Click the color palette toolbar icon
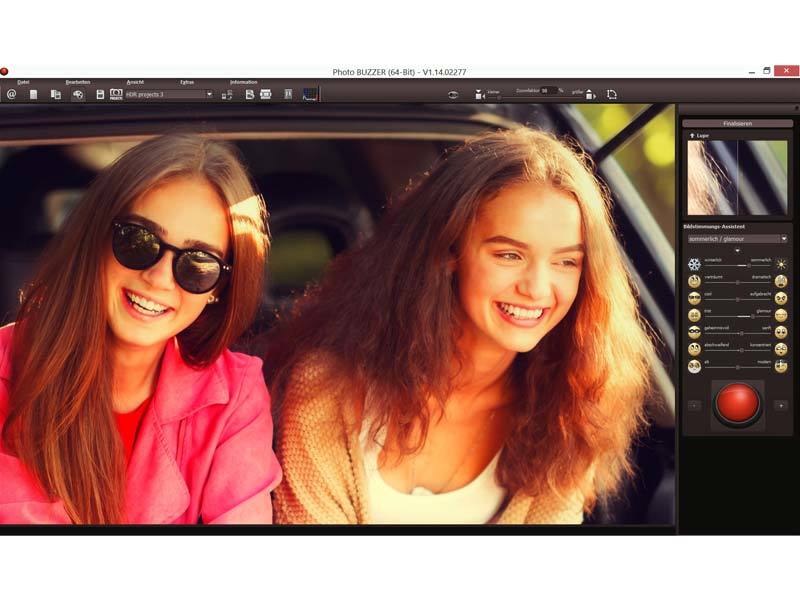 point(78,94)
